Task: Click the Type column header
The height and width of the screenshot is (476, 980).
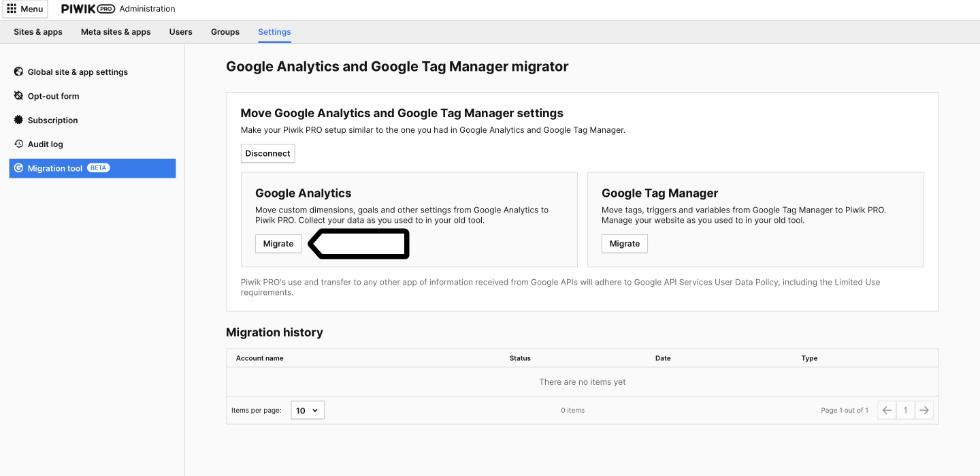Action: (809, 358)
